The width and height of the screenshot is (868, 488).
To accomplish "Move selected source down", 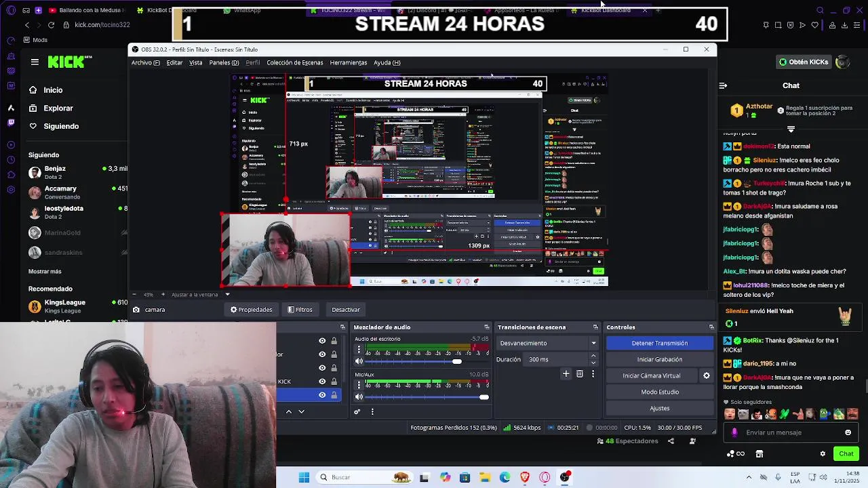I will [x=301, y=411].
